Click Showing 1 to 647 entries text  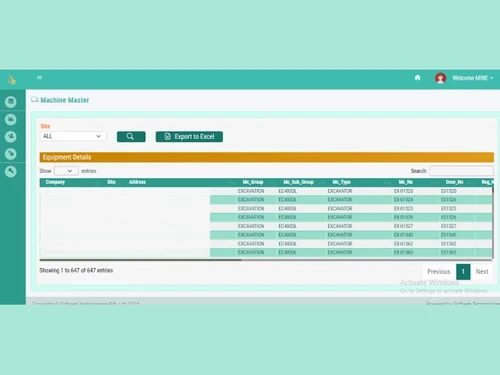(76, 270)
